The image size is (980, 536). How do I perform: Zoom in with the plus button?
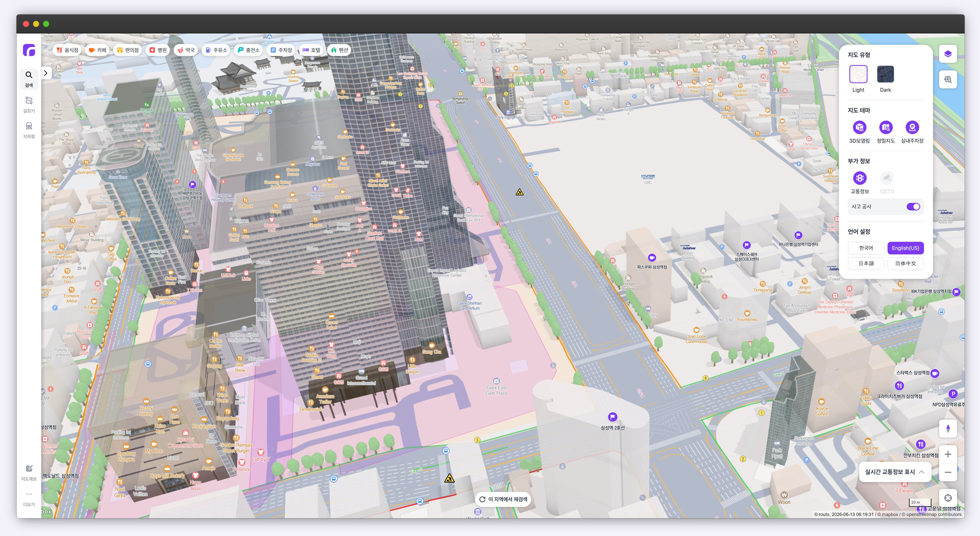tap(948, 454)
